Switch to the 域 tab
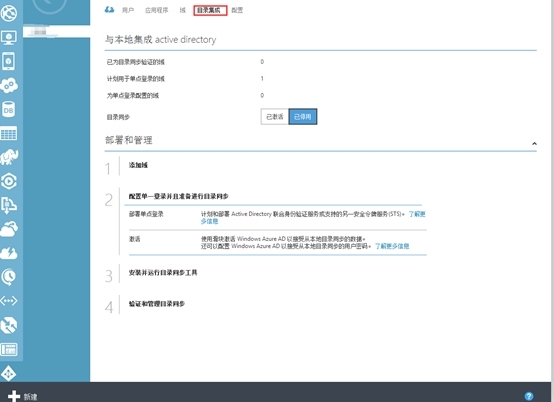This screenshot has width=554, height=402. 182,10
